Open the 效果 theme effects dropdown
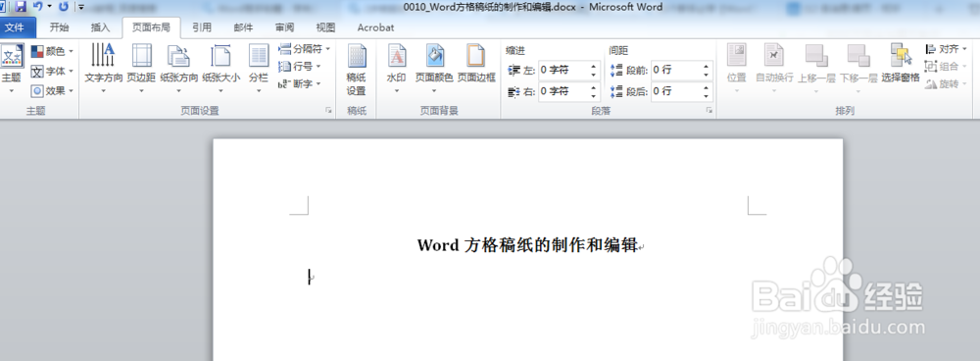The height and width of the screenshot is (361, 980). point(52,90)
